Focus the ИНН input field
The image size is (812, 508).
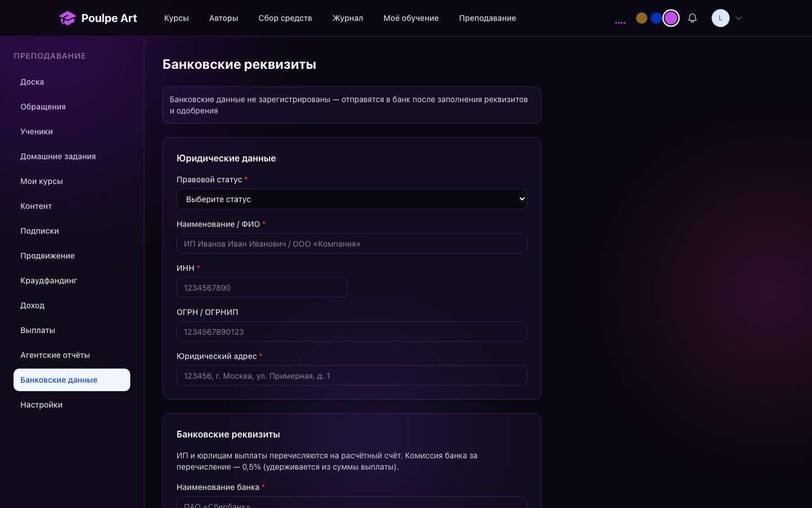click(262, 287)
